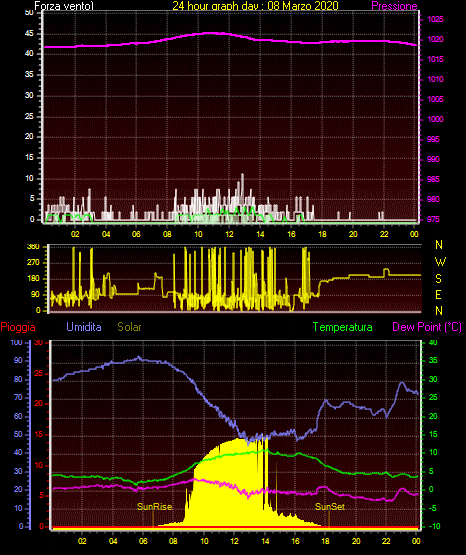Click the Forza vento title label
The image size is (466, 555).
(x=64, y=6)
